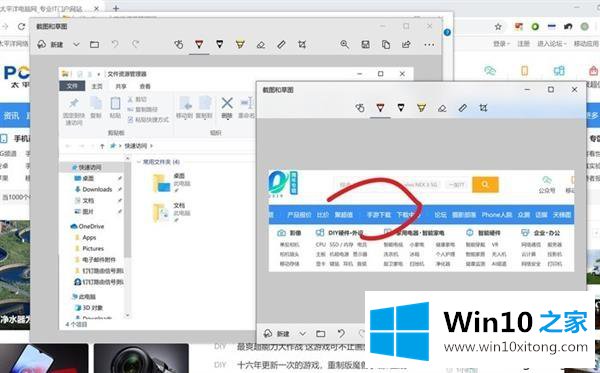Click 删除 delete icon in Explorer ribbon
The height and width of the screenshot is (373, 600).
coord(227,108)
